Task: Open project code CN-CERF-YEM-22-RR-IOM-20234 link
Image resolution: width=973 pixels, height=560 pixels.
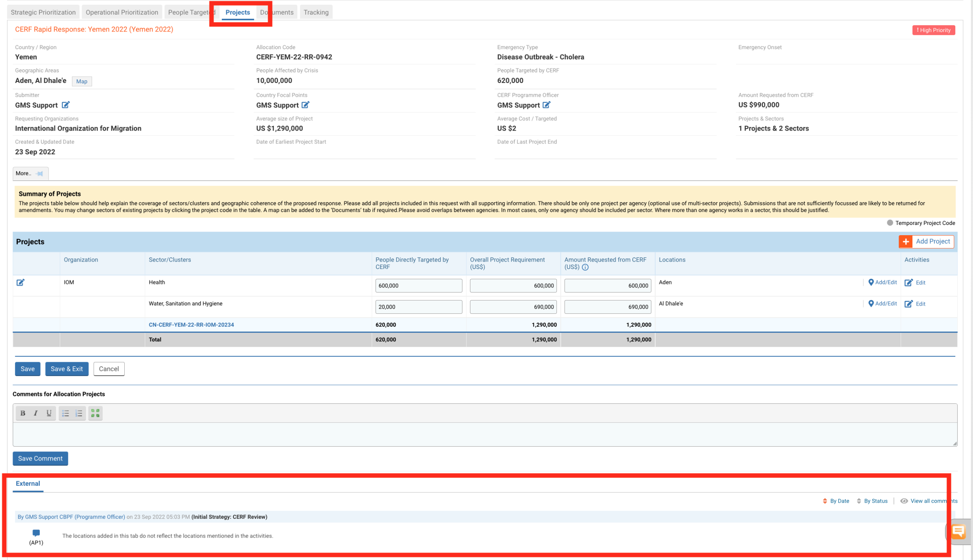Action: click(x=191, y=325)
